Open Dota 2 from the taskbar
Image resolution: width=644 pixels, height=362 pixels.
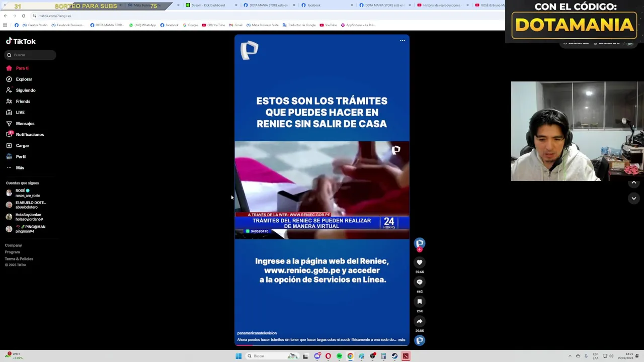pos(406,356)
